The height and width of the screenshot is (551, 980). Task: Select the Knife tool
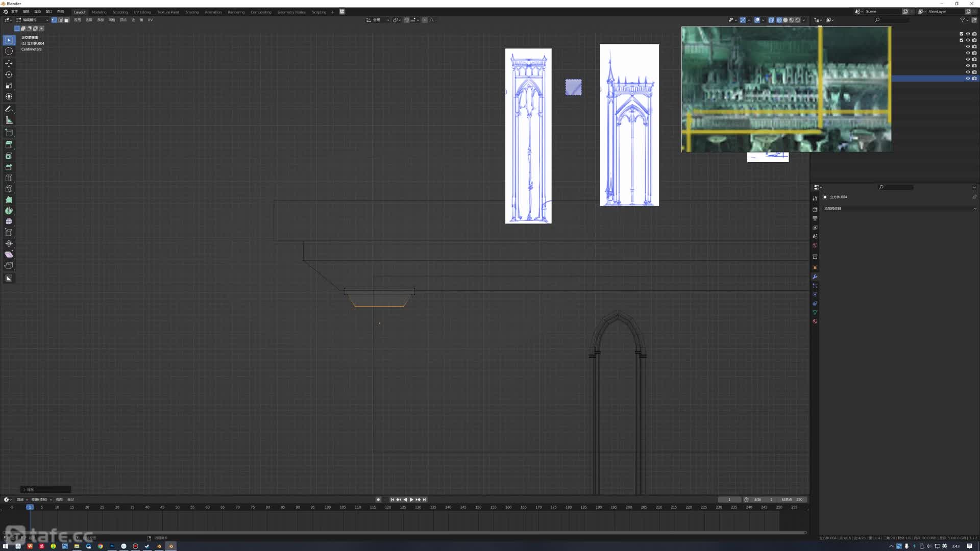coord(9,189)
